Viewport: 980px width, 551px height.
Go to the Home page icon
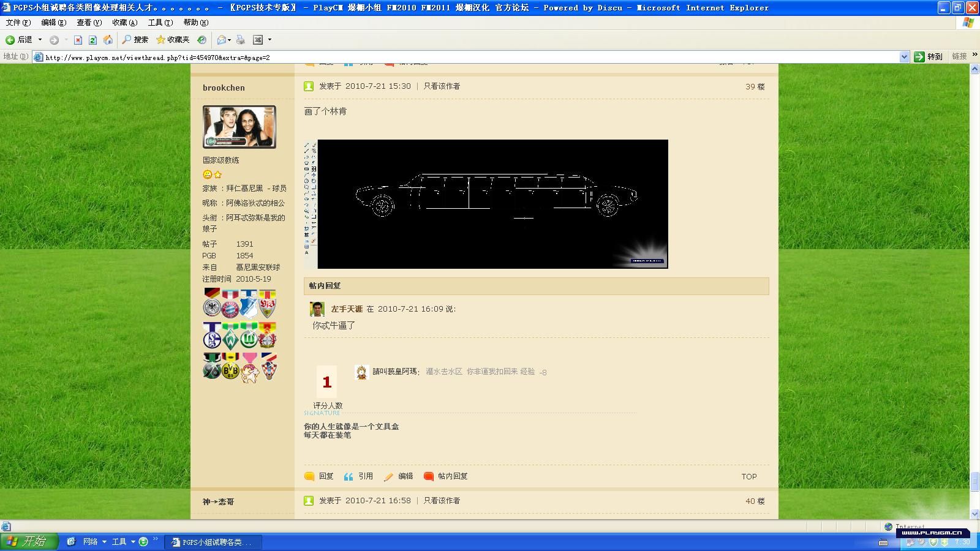pos(108,40)
